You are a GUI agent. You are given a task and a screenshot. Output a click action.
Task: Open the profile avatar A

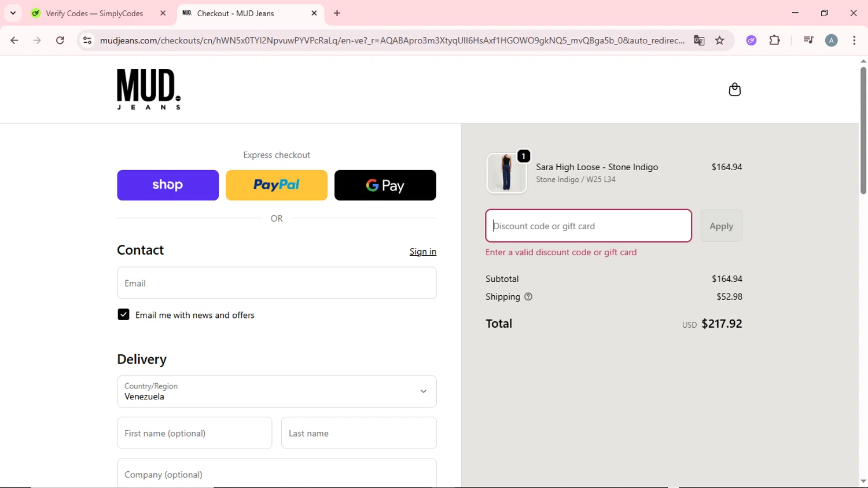832,41
